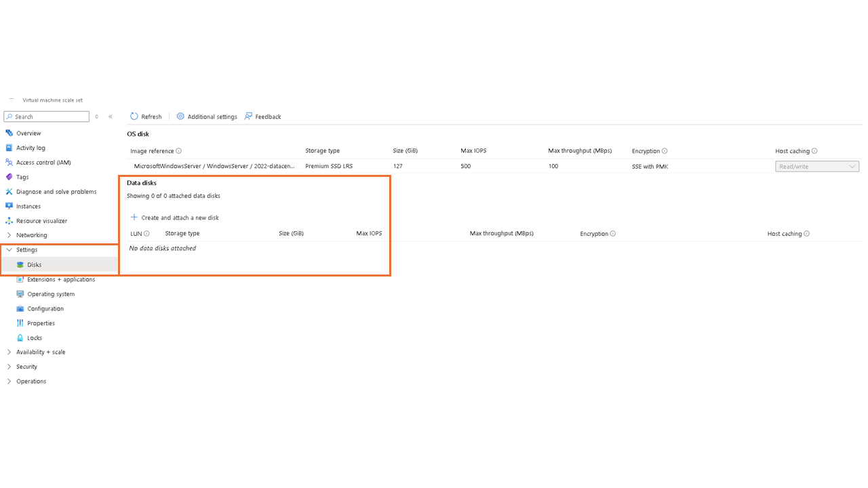Expand the Networking section

(x=9, y=235)
